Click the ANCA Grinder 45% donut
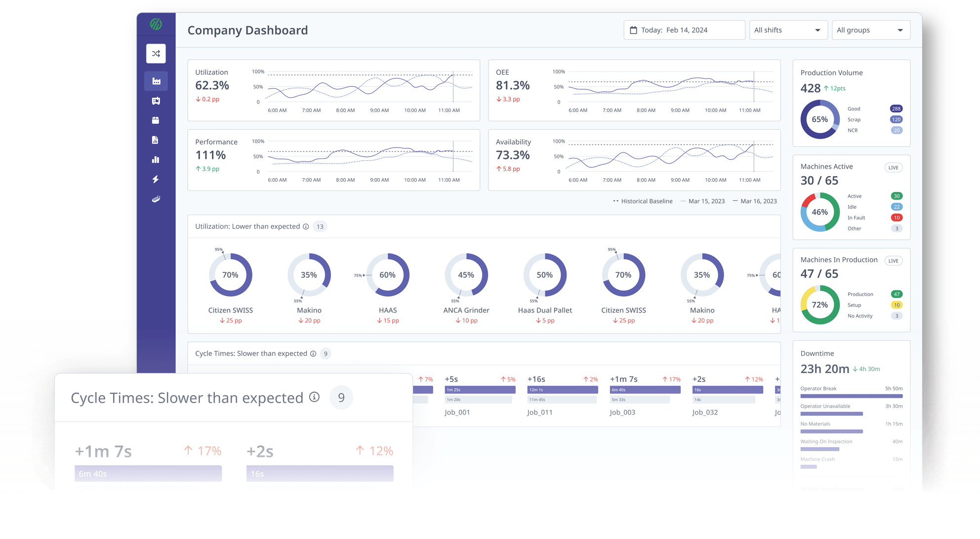980x539 pixels. (466, 275)
